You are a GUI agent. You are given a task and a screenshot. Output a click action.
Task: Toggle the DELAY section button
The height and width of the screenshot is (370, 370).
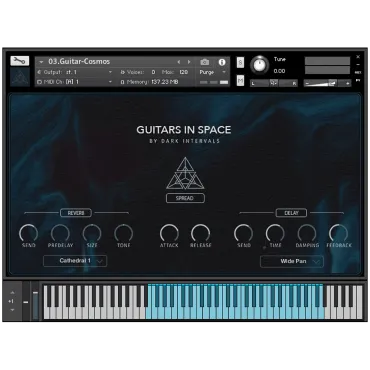tap(291, 213)
